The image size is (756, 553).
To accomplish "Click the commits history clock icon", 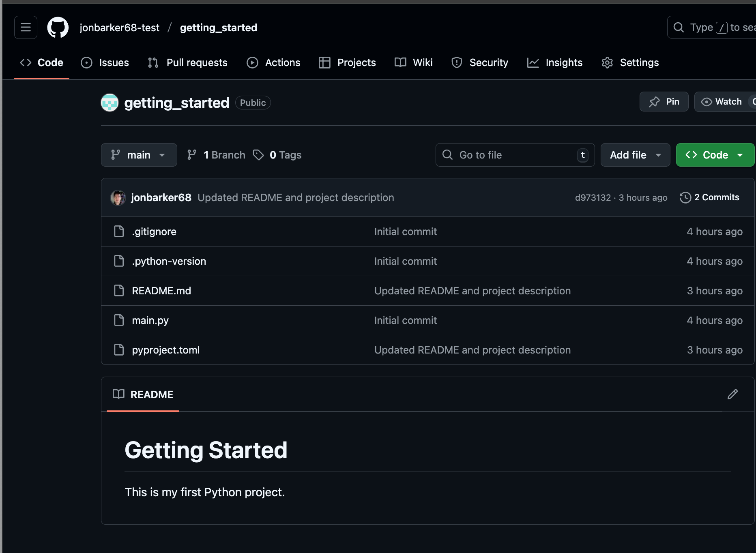I will [685, 197].
